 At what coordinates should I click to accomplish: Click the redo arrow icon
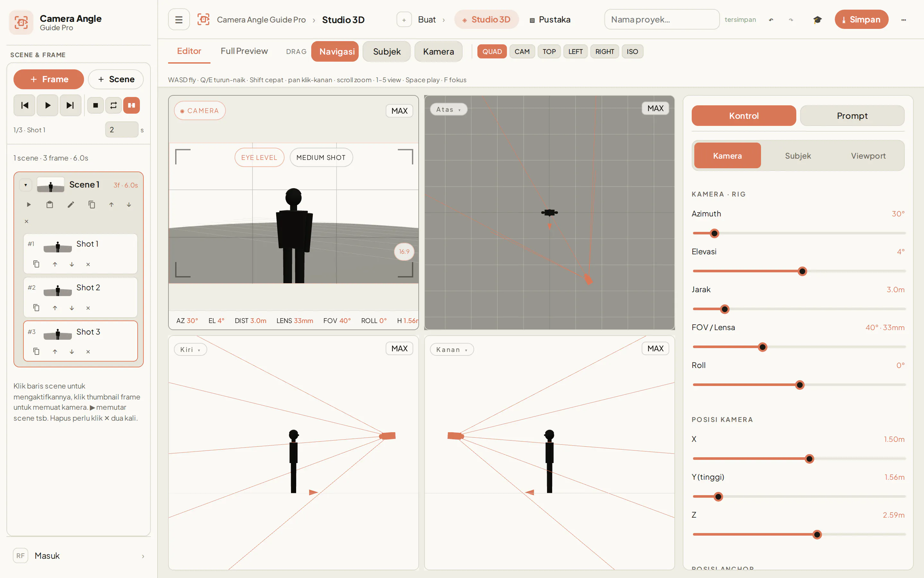pyautogui.click(x=791, y=20)
